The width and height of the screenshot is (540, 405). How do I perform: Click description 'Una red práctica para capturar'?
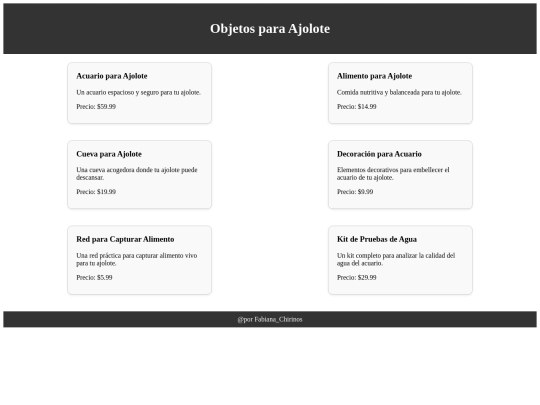pos(137,259)
